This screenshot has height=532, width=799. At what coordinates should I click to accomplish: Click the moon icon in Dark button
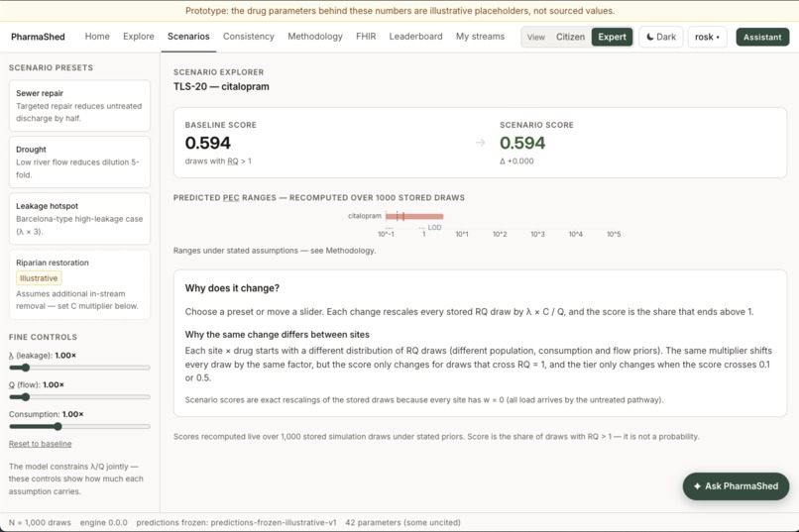click(x=650, y=37)
